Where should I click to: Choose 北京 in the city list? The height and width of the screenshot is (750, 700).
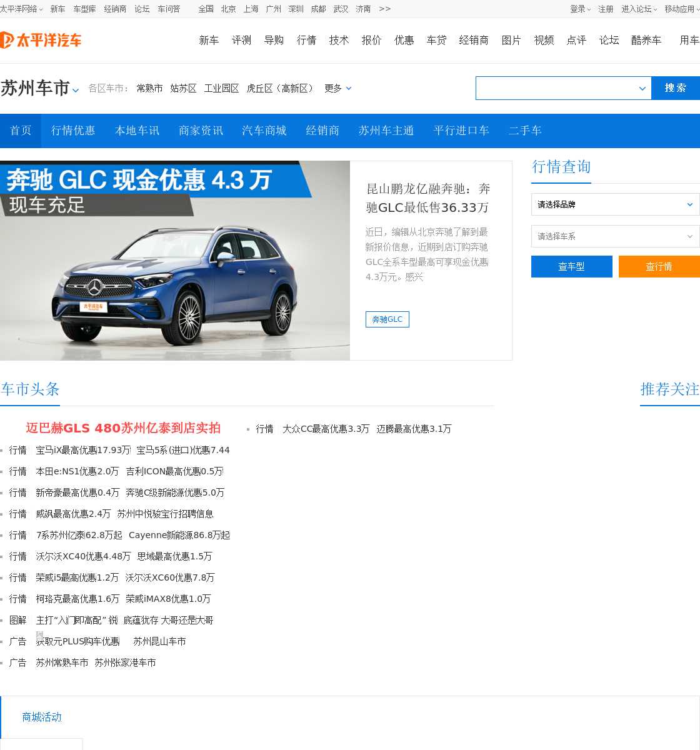(x=229, y=9)
